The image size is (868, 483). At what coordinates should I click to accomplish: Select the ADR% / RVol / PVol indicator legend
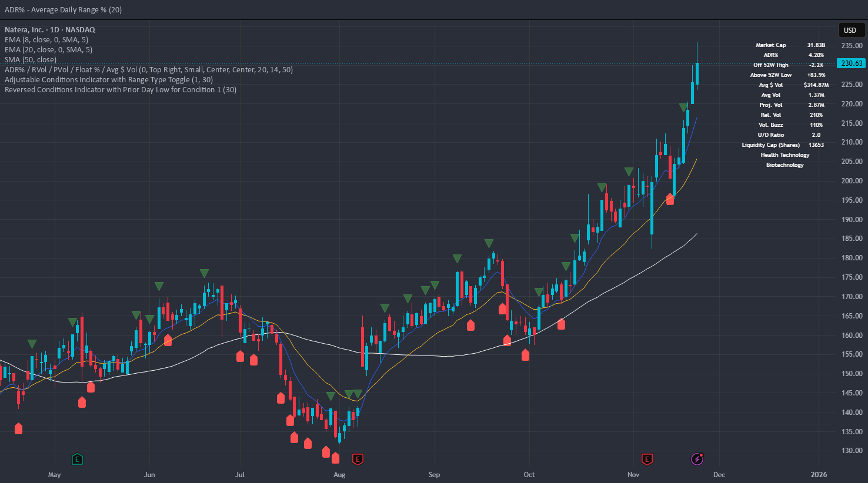click(x=149, y=69)
